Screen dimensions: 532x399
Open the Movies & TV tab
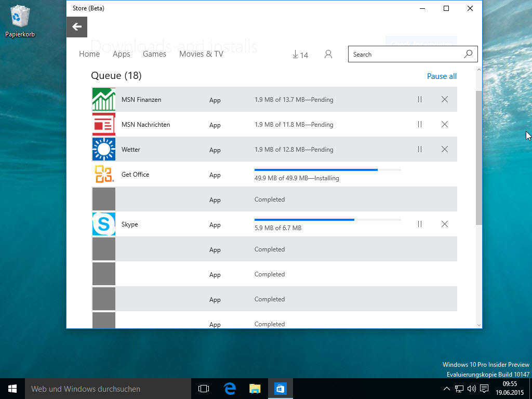(x=201, y=54)
